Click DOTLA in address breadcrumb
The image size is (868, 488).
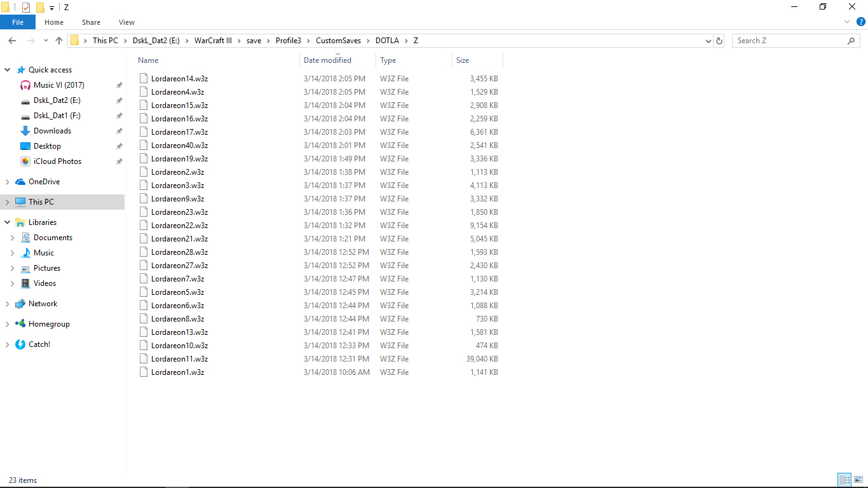tap(387, 41)
